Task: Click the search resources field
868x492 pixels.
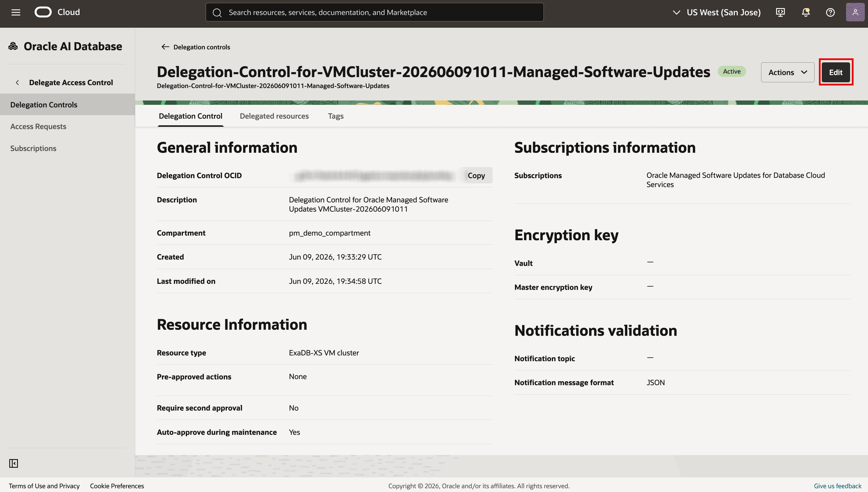Action: click(x=374, y=12)
